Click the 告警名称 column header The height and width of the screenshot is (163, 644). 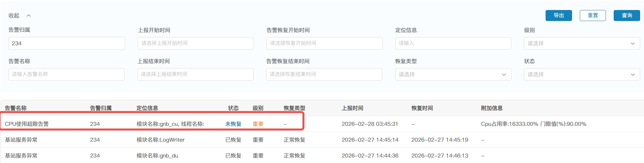point(16,108)
